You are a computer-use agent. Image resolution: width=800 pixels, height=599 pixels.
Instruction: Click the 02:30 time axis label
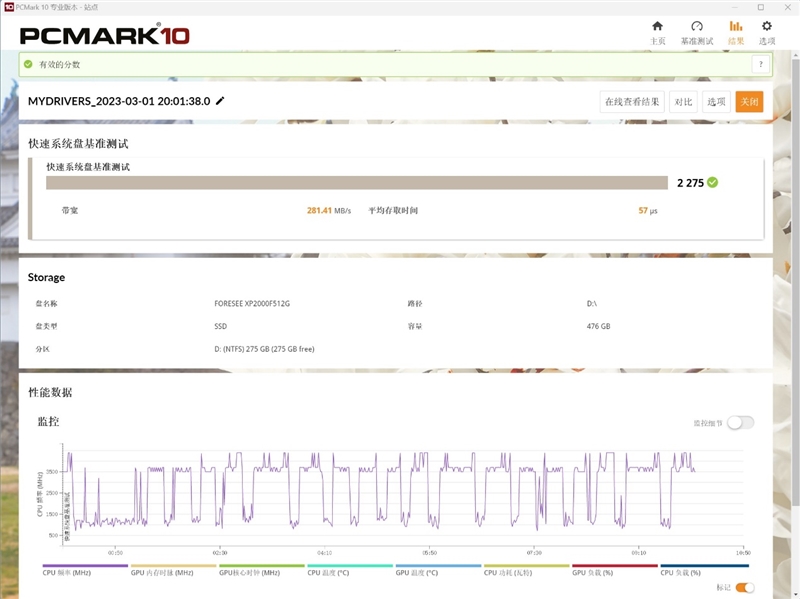click(x=220, y=553)
